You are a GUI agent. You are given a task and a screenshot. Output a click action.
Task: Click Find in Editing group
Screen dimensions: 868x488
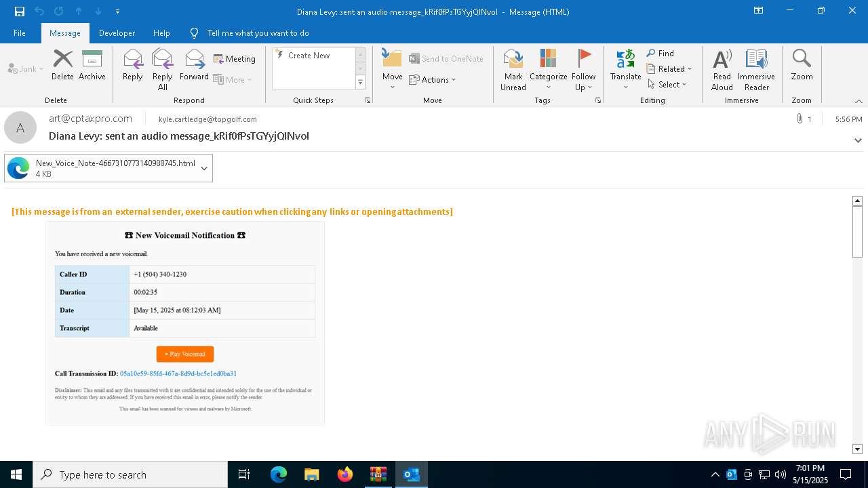point(660,54)
